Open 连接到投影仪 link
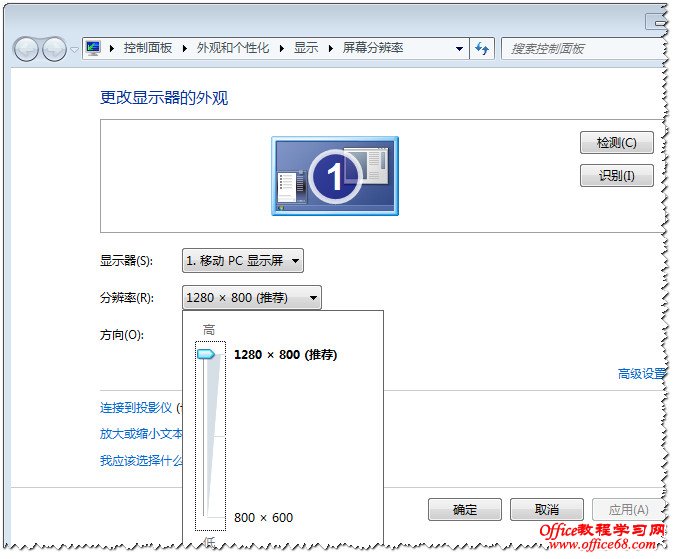678x559 pixels. tap(136, 407)
